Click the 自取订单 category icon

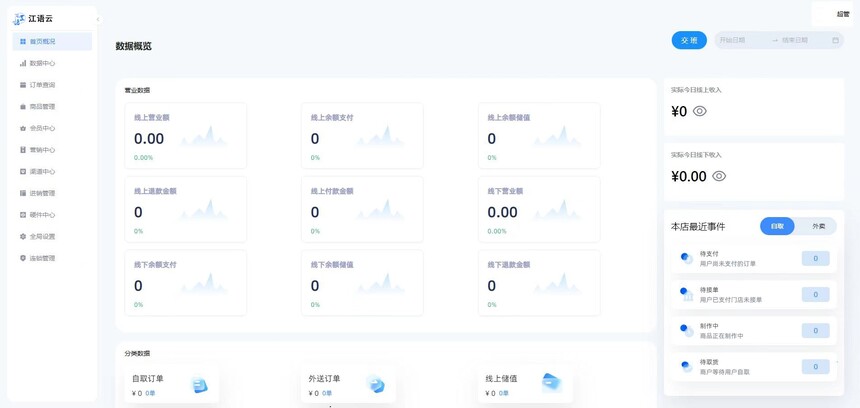[199, 385]
